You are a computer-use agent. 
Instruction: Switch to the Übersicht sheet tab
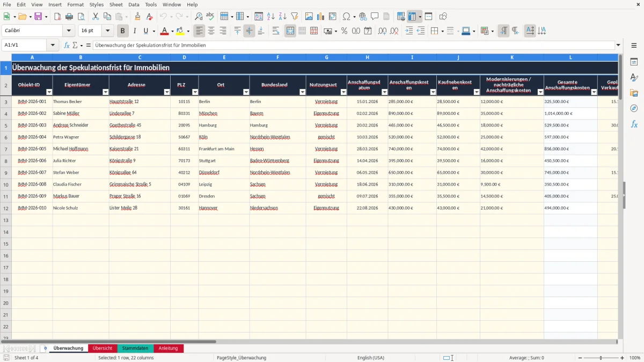102,348
